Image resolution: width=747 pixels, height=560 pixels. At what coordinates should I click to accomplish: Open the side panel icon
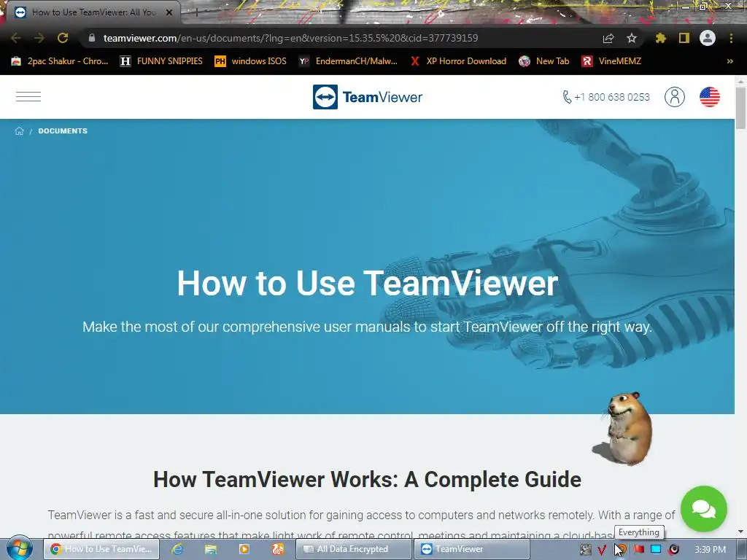(x=684, y=38)
